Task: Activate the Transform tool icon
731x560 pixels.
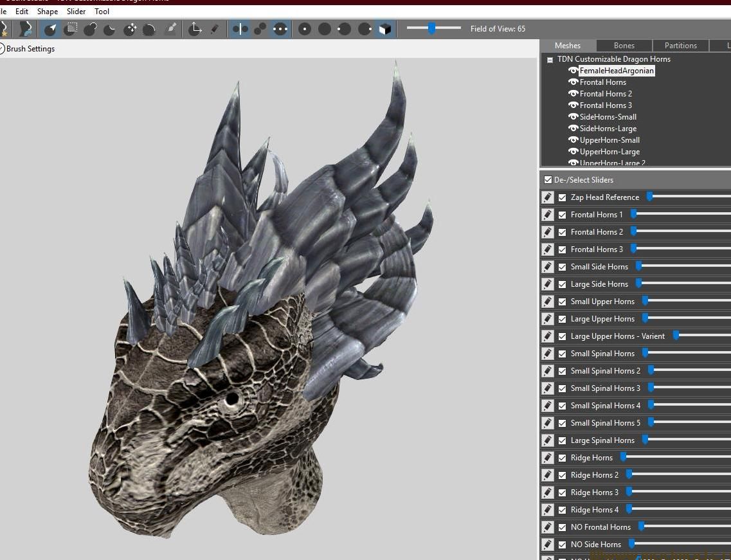Action: [x=195, y=29]
